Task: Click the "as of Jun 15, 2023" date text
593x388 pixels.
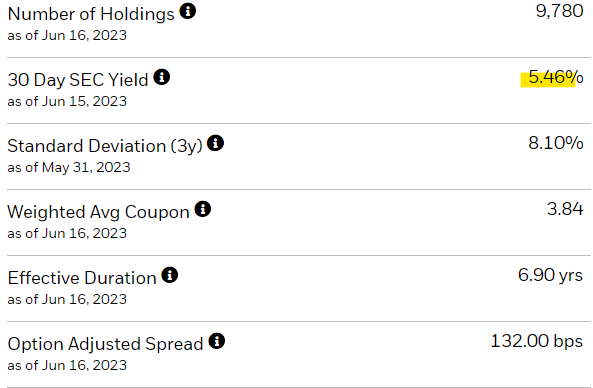Action: 67,101
